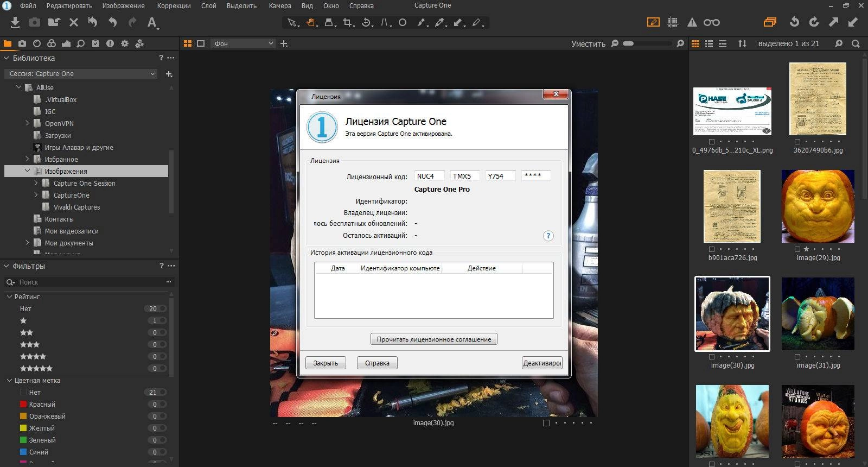Open the Окно menu
868x467 pixels.
point(331,6)
